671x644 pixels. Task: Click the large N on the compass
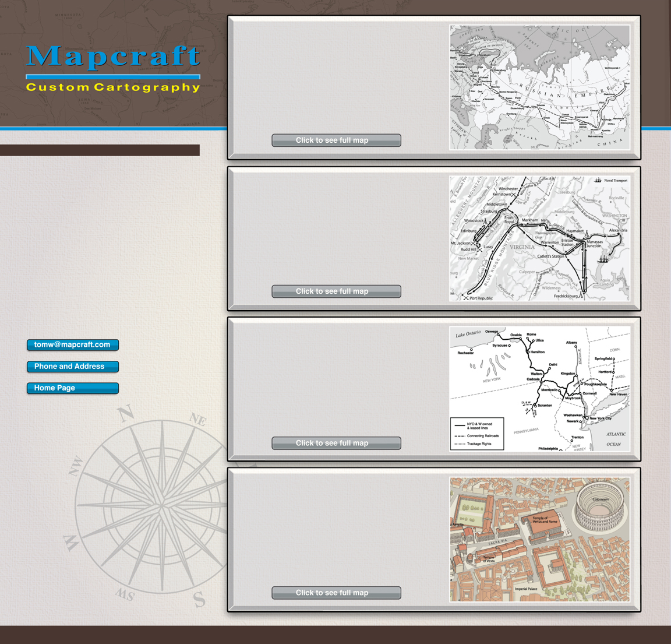[126, 414]
